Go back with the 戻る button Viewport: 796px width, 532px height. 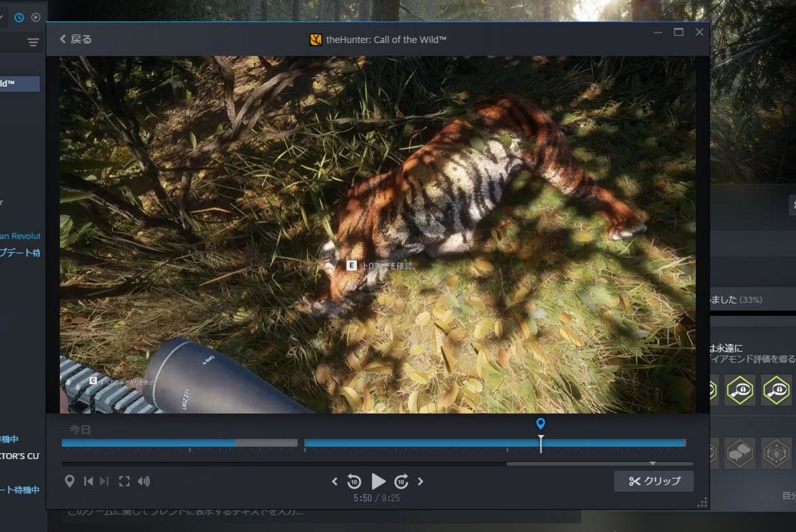coord(76,39)
